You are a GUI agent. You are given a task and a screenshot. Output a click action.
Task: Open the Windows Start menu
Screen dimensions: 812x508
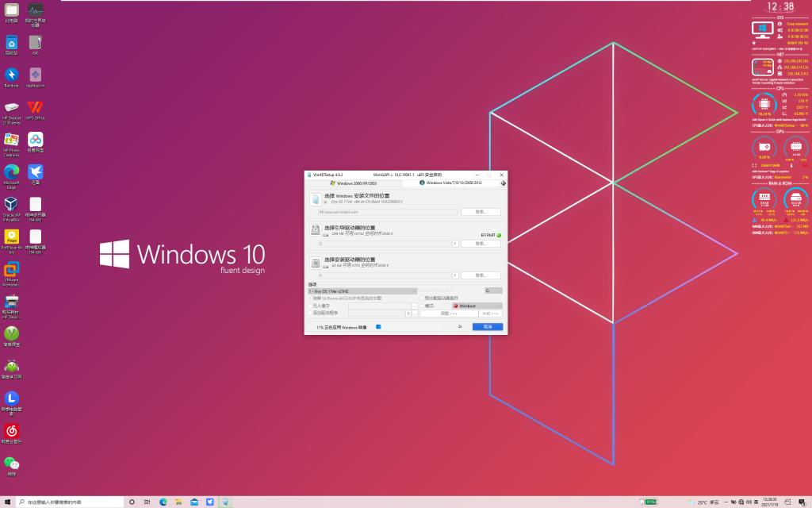[x=7, y=502]
